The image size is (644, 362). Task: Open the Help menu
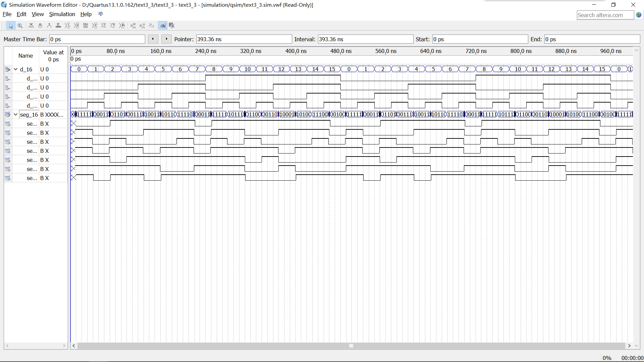coord(86,14)
